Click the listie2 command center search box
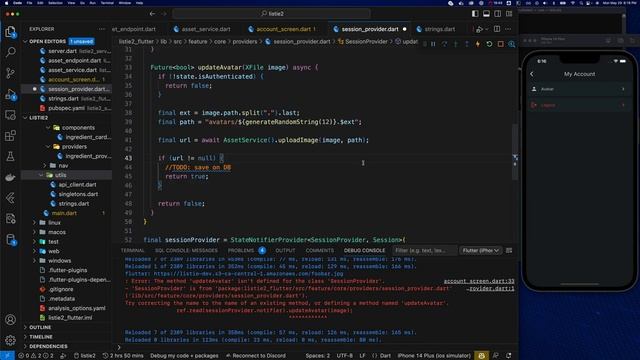This screenshot has width=640, height=360. (x=271, y=13)
